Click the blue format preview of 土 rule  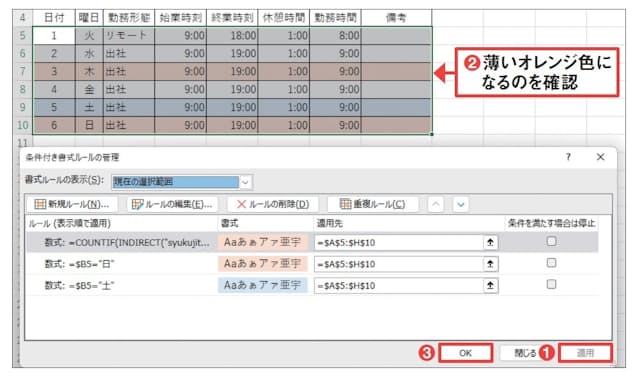tap(262, 285)
